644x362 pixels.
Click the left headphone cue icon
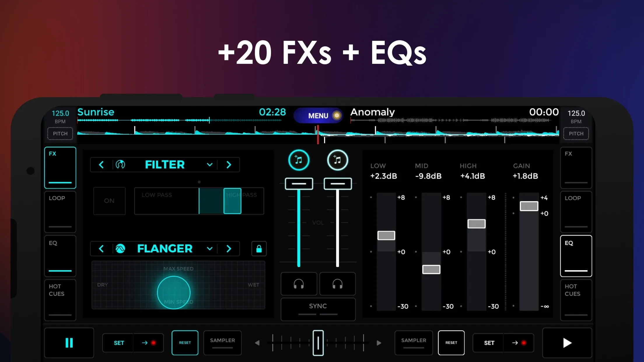(x=299, y=284)
